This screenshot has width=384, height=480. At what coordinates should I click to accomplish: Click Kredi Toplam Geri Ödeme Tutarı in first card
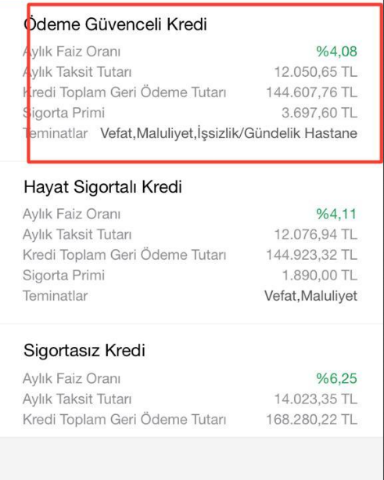coord(124,92)
